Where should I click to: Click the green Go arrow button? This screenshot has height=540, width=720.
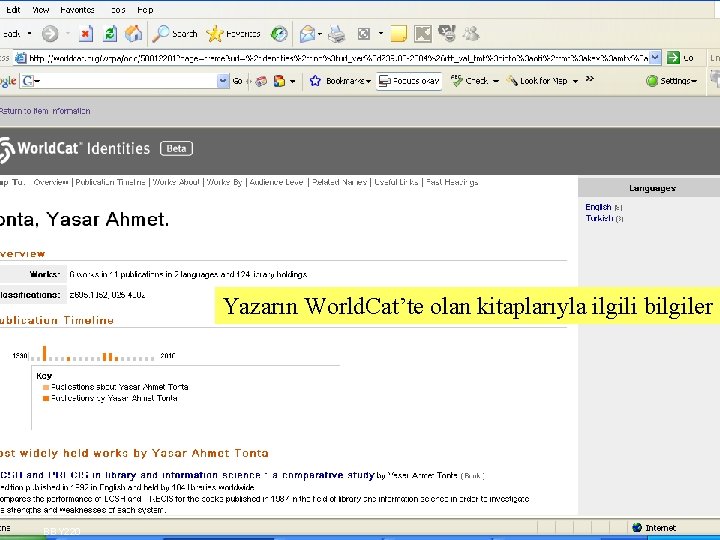673,57
